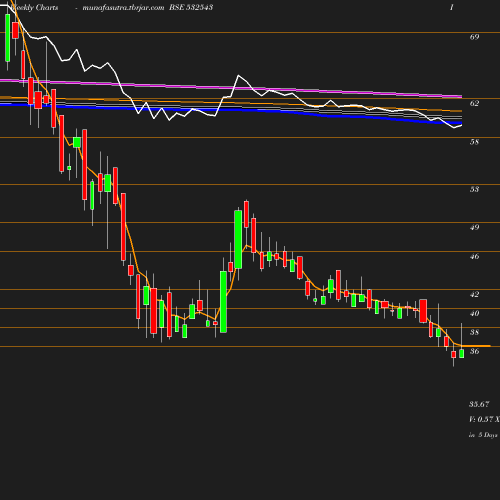Click the 53 price axis label
The height and width of the screenshot is (500, 500).
pos(474,189)
